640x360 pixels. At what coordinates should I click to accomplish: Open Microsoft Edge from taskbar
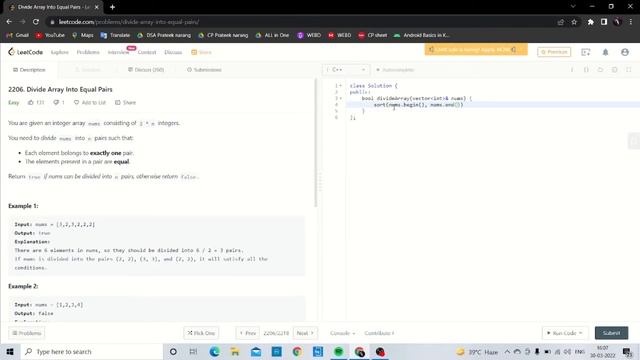(x=214, y=351)
